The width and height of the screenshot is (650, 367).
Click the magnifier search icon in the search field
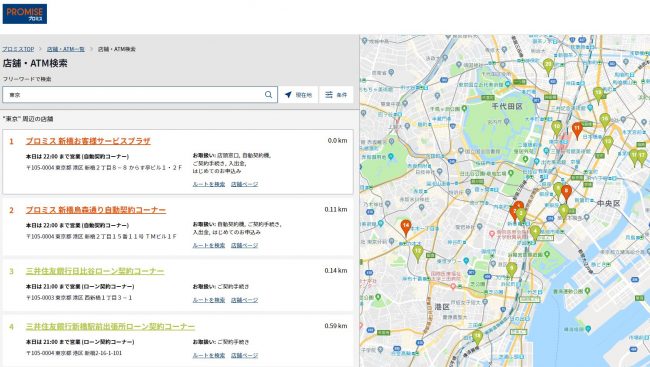[269, 95]
